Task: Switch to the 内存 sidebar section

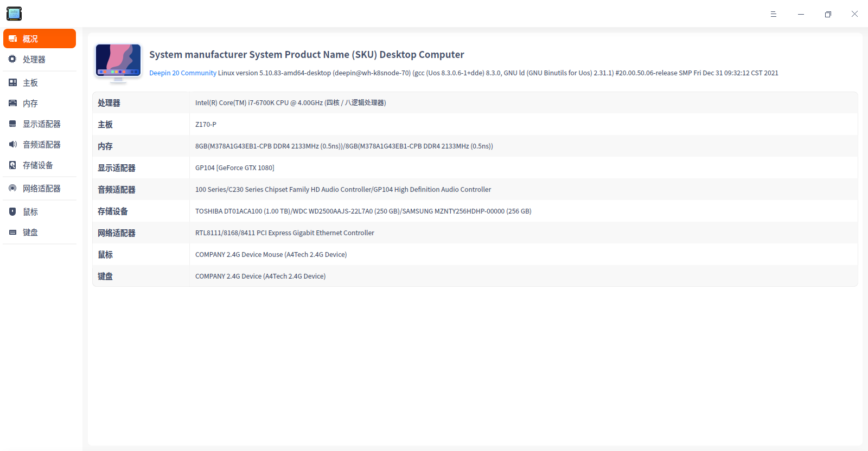Action: (x=40, y=103)
